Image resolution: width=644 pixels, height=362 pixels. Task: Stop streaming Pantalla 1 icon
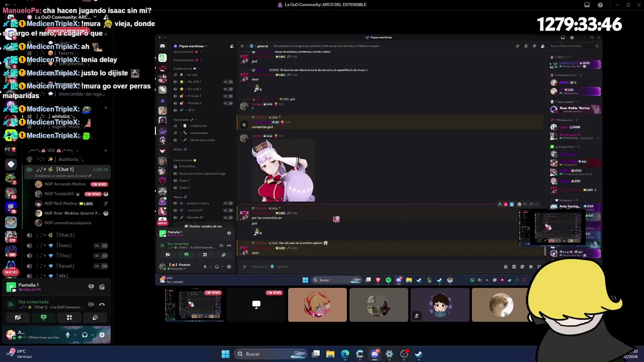coord(91,287)
